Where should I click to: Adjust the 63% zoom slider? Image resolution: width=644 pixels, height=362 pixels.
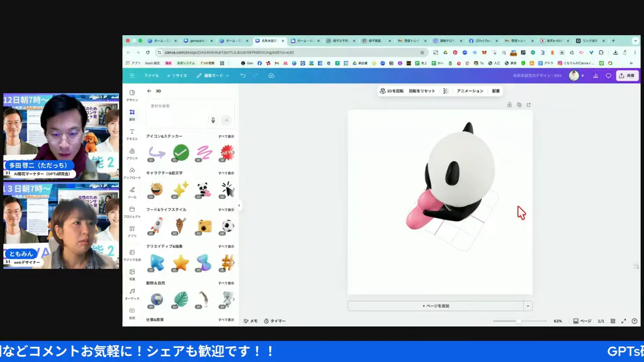[x=519, y=321]
